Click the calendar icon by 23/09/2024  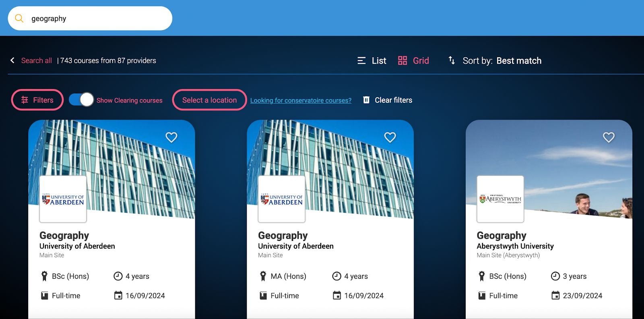coord(555,295)
